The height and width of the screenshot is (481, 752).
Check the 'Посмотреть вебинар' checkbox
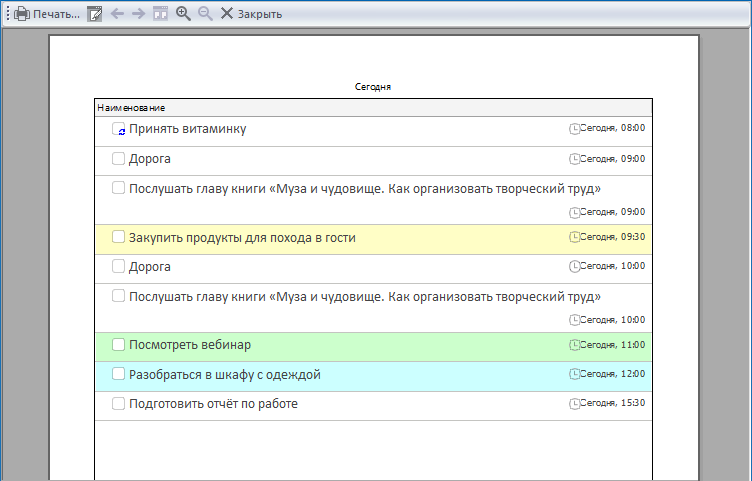(x=118, y=344)
